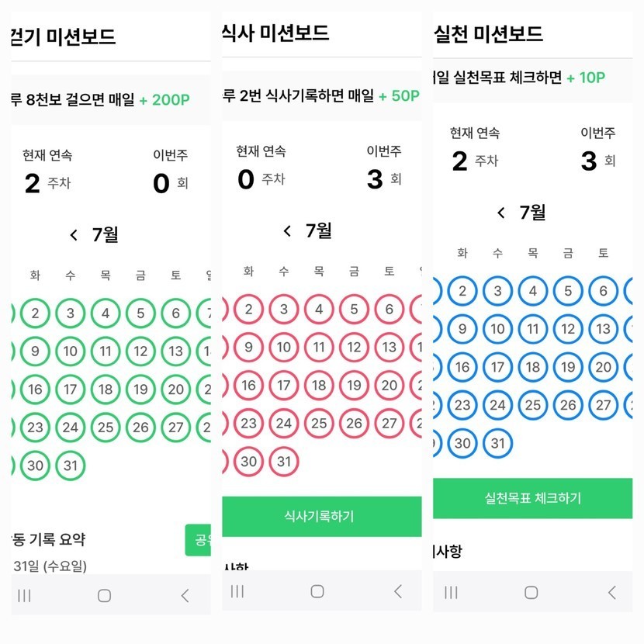Tap blue day 10 on practice calendar

coord(497,329)
